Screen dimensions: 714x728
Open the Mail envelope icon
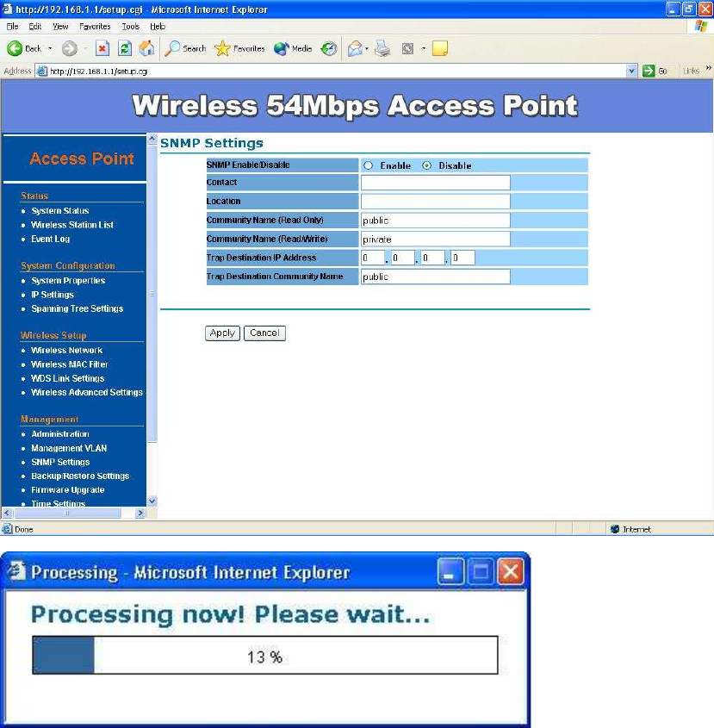pyautogui.click(x=355, y=48)
